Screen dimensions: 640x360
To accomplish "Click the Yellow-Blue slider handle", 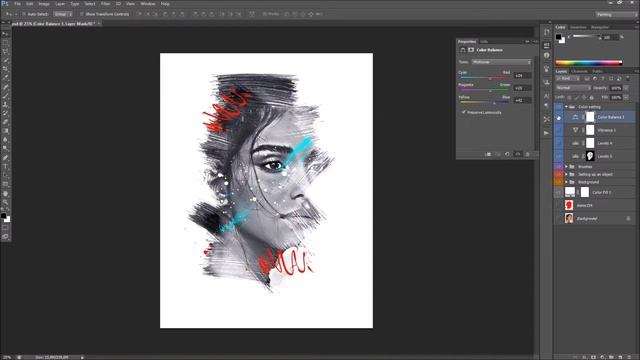I will [494, 102].
